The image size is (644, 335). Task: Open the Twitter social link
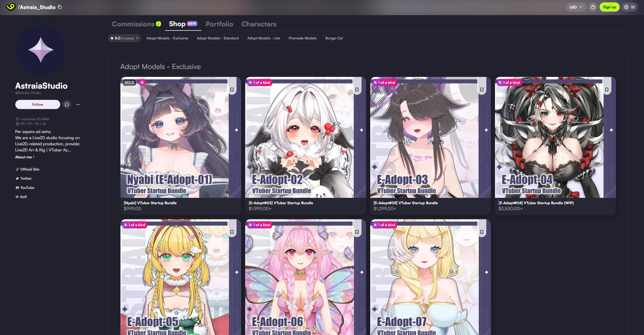point(26,179)
